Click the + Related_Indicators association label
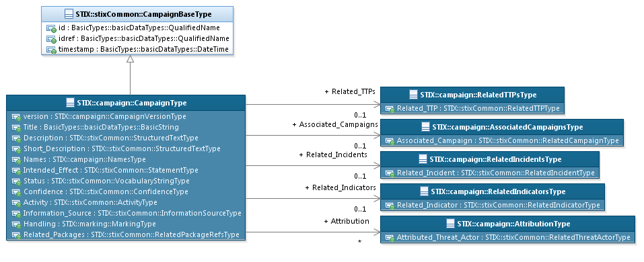The height and width of the screenshot is (262, 644). coord(341,187)
